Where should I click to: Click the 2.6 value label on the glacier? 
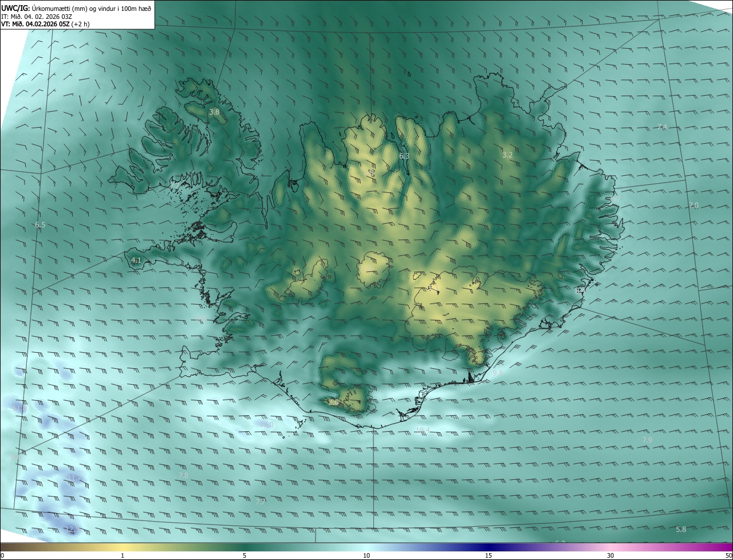[x=334, y=403]
